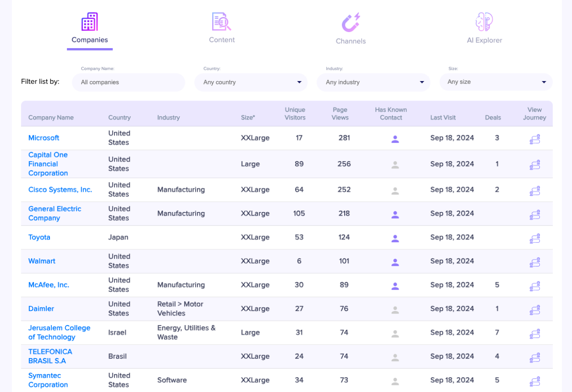The height and width of the screenshot is (392, 572).
Task: Open Microsoft company link
Action: coord(44,138)
